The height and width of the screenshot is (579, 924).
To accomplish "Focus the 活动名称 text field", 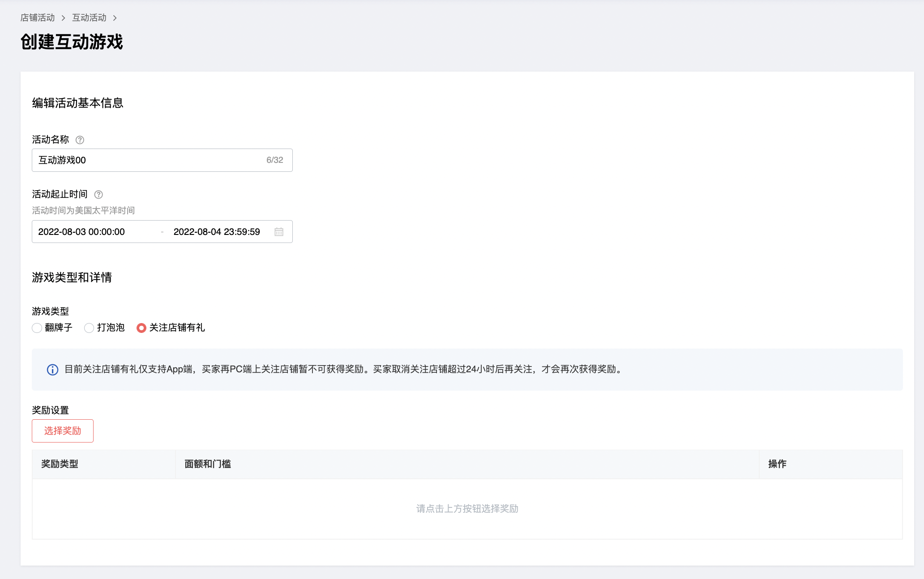I will 148,160.
